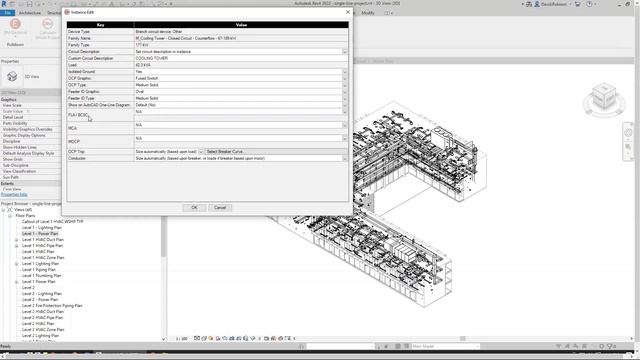Click the Device Type value cell

coord(241,31)
